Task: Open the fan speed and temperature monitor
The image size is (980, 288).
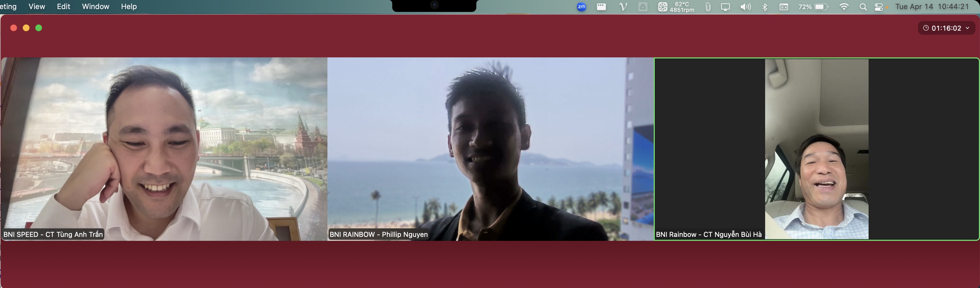Action: (676, 7)
